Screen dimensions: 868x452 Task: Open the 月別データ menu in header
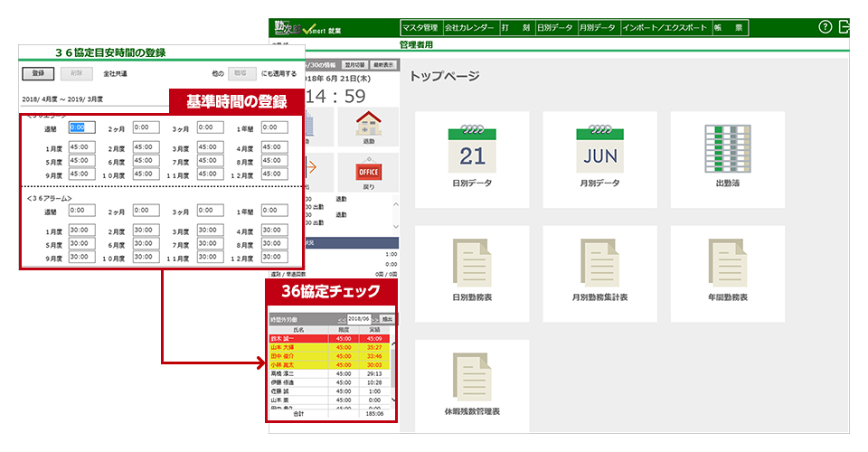pos(598,28)
